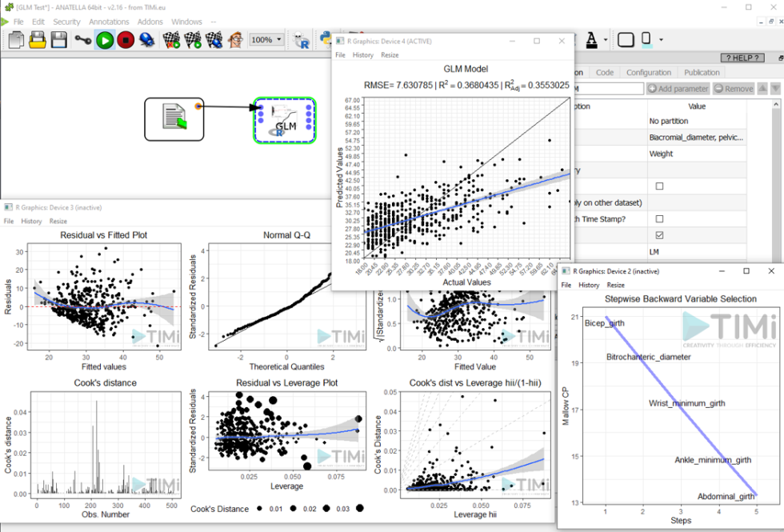Select the input file node on canvas
This screenshot has height=532, width=784.
[x=174, y=118]
